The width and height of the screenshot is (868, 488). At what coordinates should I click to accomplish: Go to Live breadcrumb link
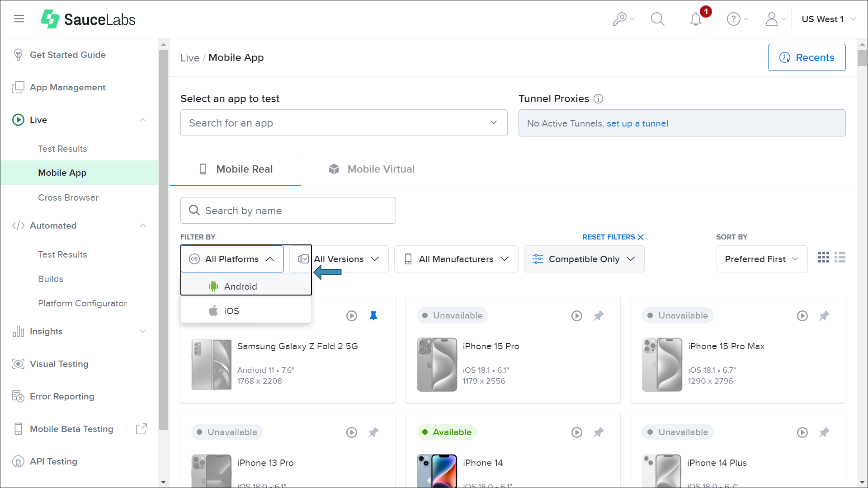pos(190,58)
